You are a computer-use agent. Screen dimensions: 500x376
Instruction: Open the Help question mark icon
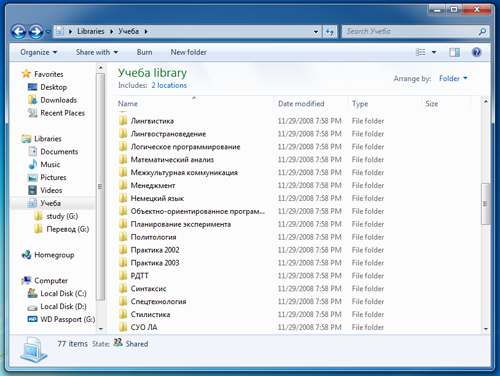[x=476, y=52]
